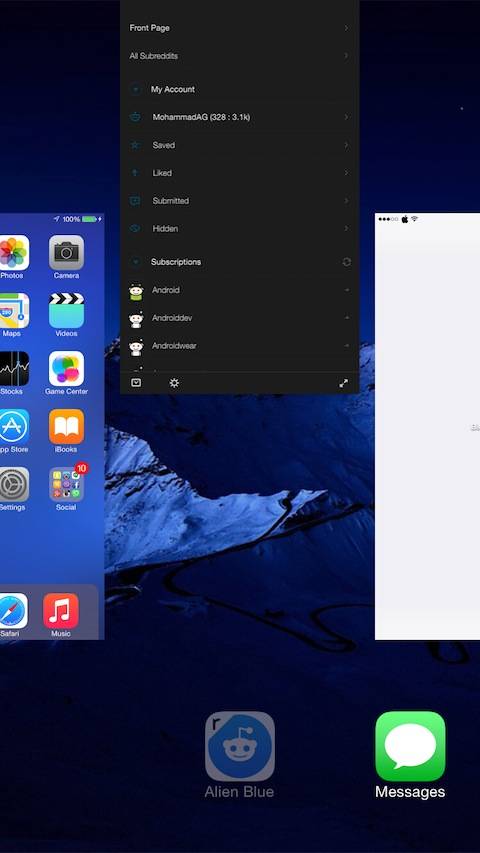
Task: Click the eye icon beside Hidden
Action: point(135,228)
